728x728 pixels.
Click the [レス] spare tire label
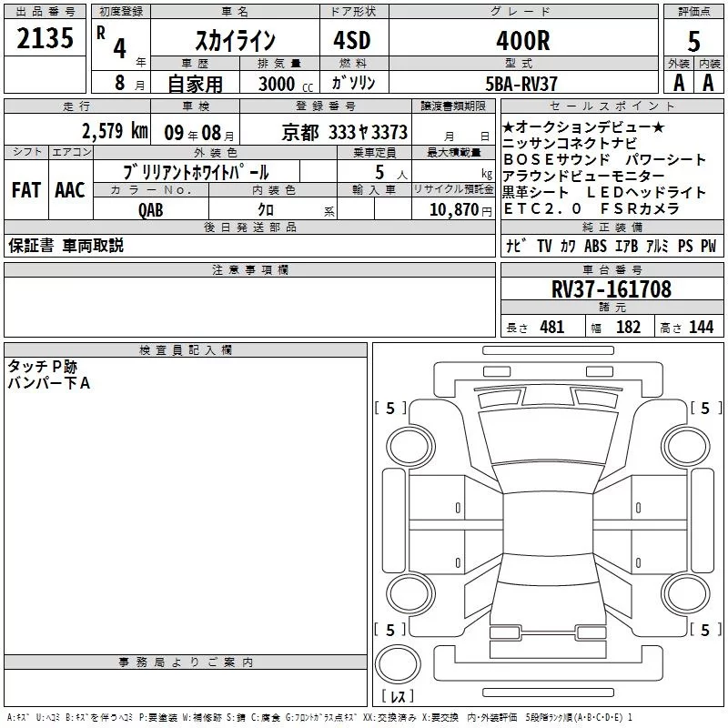[398, 695]
